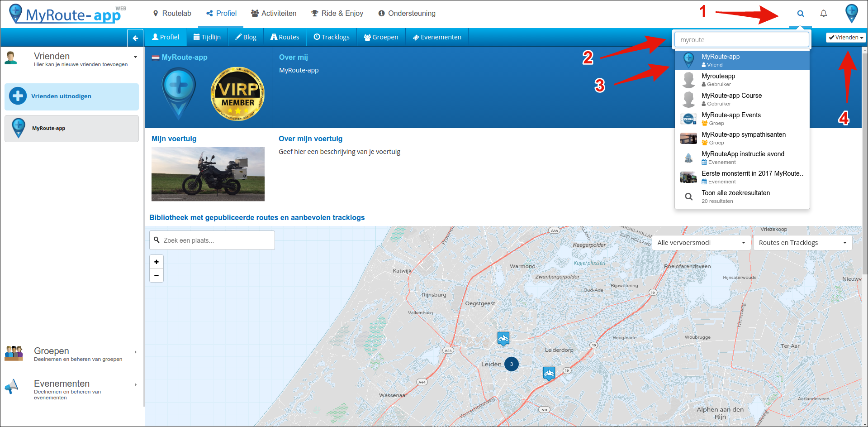
Task: Expand the Vrienden sidebar section arrow
Action: (x=135, y=57)
